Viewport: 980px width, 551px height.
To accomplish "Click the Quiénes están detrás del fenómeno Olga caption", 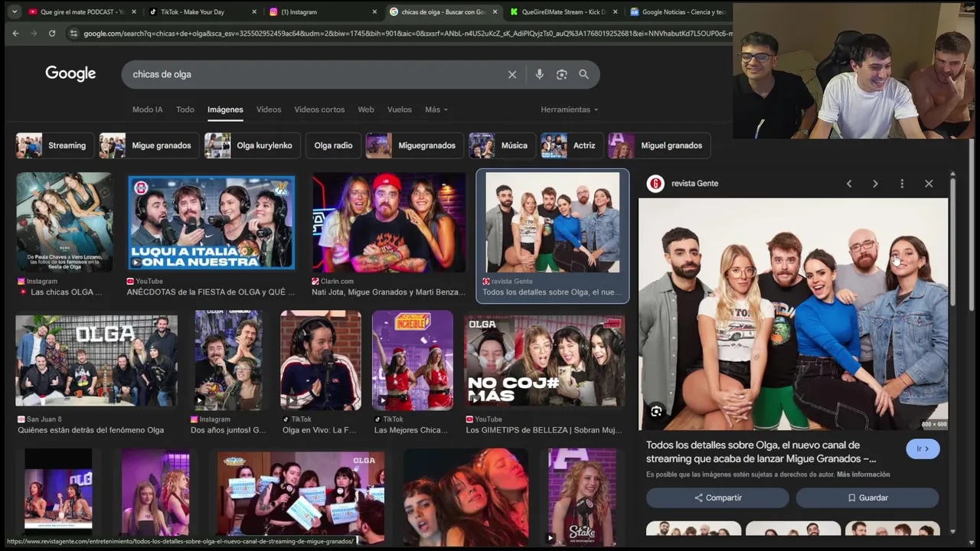I will [90, 430].
